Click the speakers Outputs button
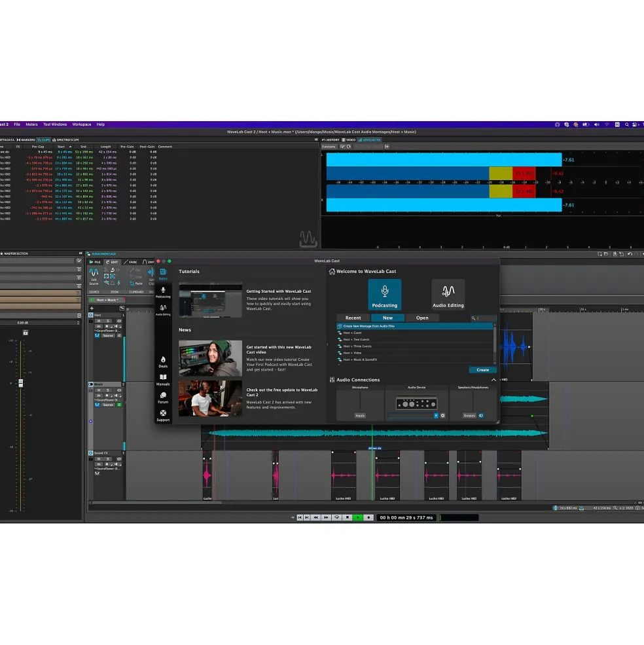This screenshot has width=644, height=645. click(469, 415)
